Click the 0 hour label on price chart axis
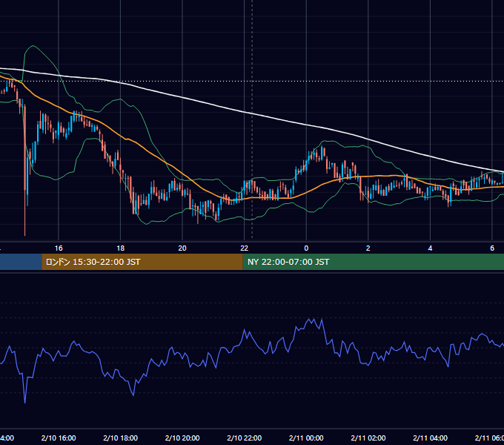Screen dimensions: 504x445 [306, 248]
